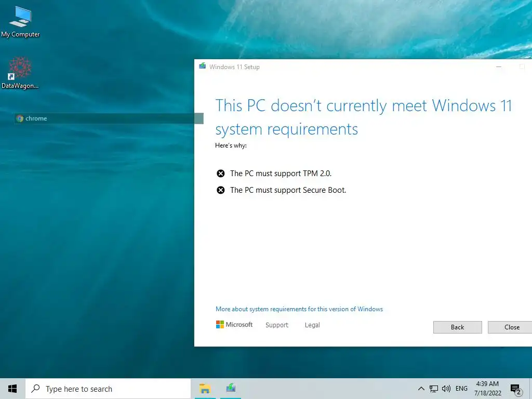Select text 'The PC must support TPM 2.0.'
532x399 pixels.
[281, 174]
